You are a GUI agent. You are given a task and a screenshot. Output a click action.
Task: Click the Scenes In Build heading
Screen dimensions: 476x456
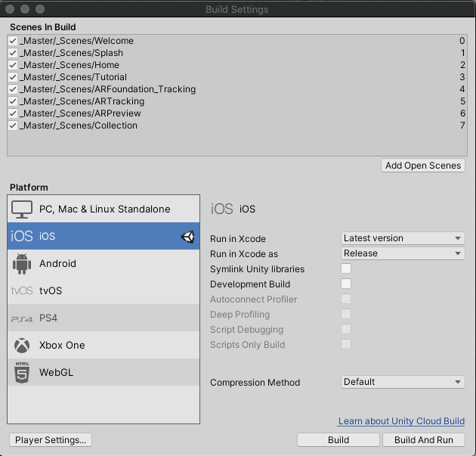(x=43, y=27)
